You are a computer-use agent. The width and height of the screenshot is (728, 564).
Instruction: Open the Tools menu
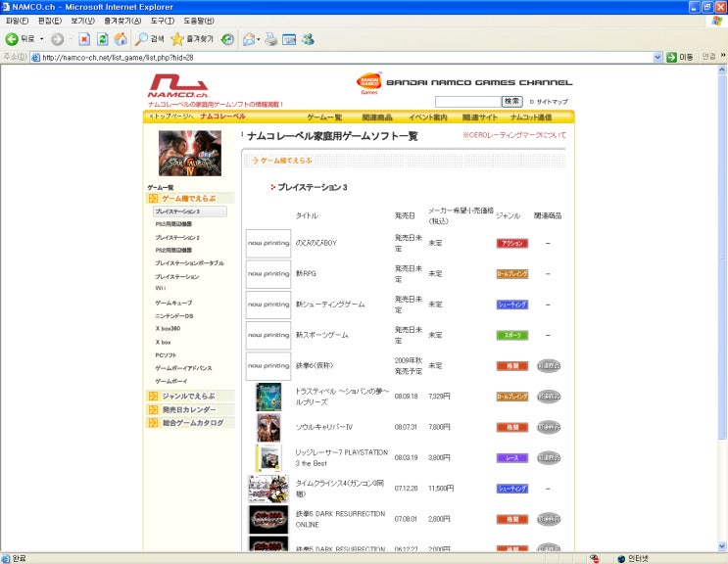[x=163, y=21]
